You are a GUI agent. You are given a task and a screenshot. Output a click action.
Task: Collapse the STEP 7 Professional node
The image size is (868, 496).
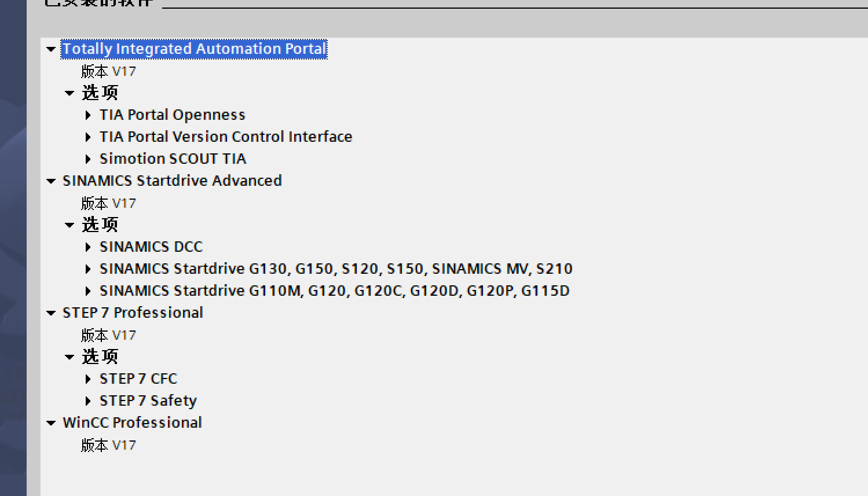[x=51, y=313]
